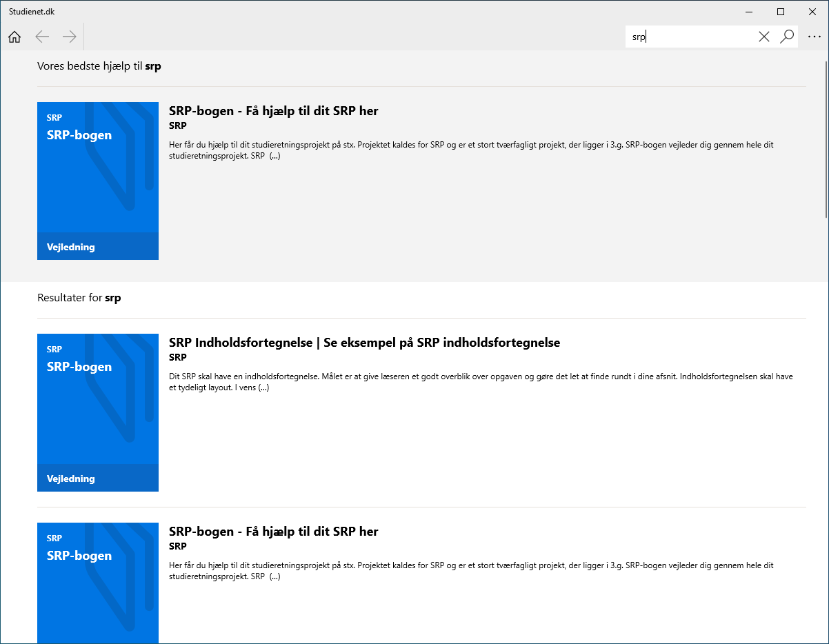Open the last result's SRP-bogen cover thumbnail
The image size is (829, 644).
pos(98,583)
